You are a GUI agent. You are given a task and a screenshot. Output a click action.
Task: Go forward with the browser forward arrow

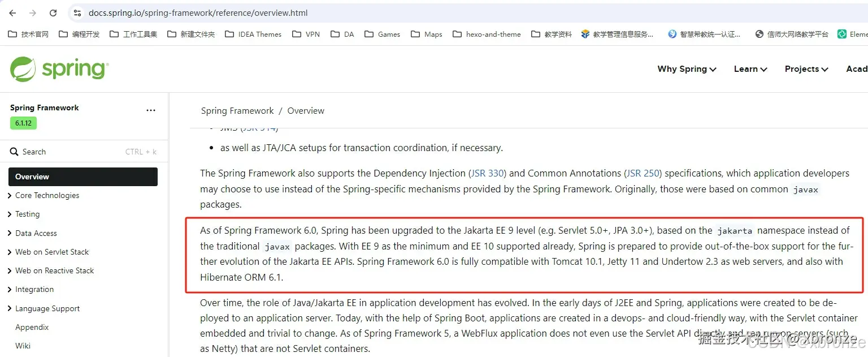pyautogui.click(x=33, y=13)
